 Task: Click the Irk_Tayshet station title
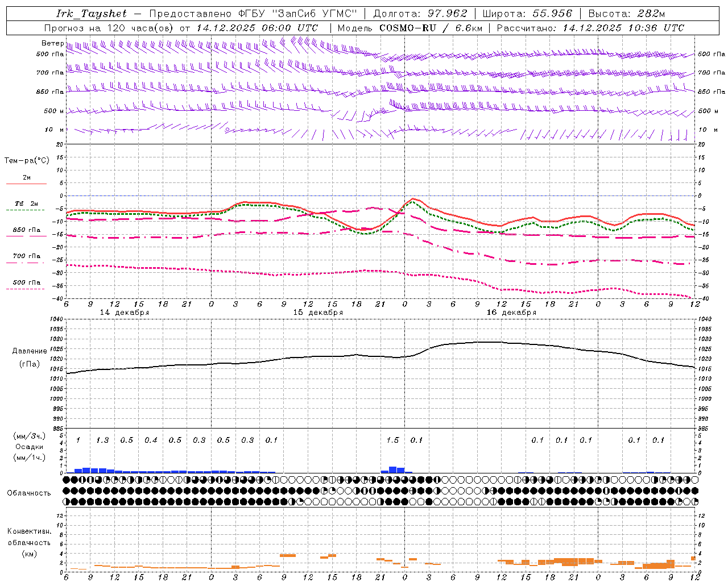tap(92, 14)
